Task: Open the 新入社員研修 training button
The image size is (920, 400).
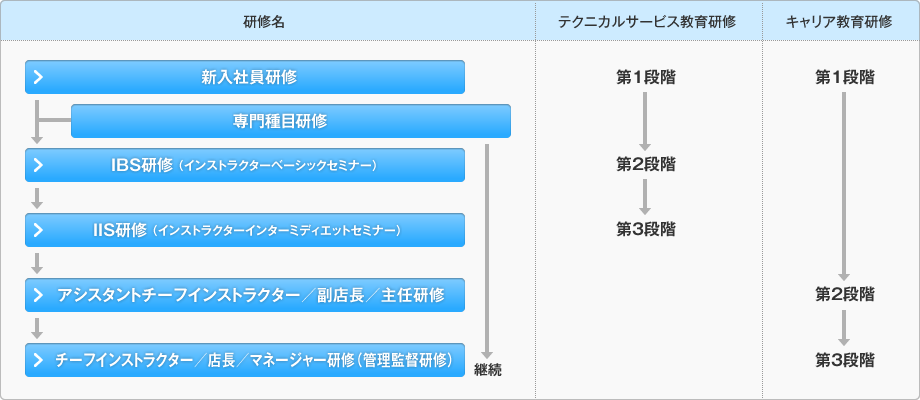Action: click(245, 77)
